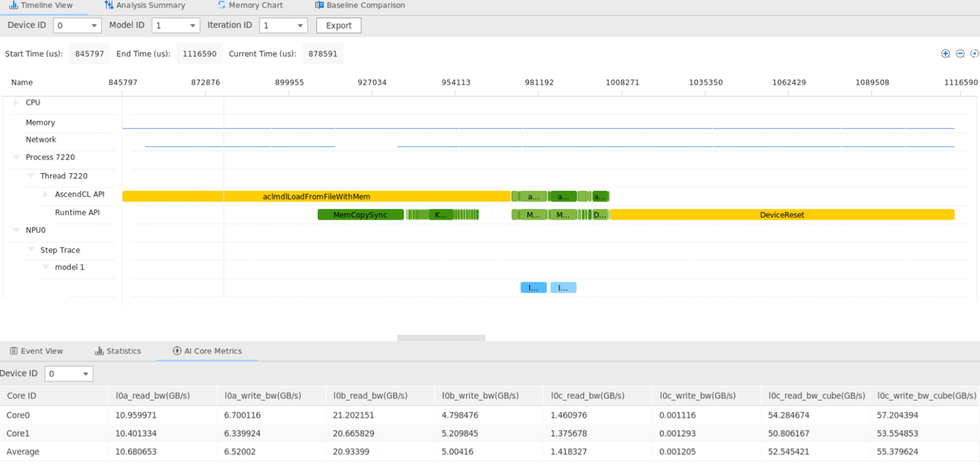
Task: Select the Core0 row label
Action: (x=18, y=415)
